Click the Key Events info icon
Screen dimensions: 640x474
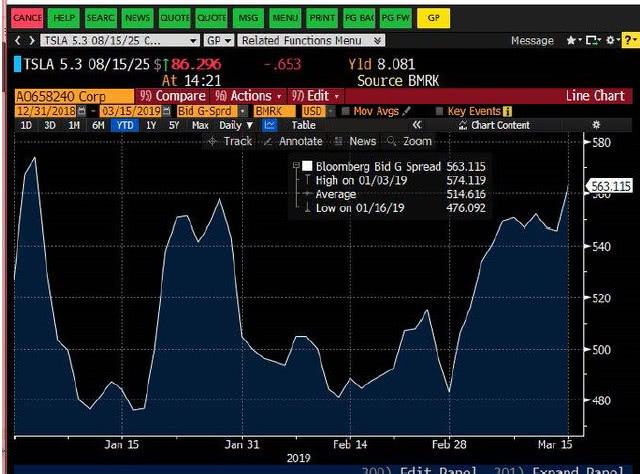(x=507, y=111)
